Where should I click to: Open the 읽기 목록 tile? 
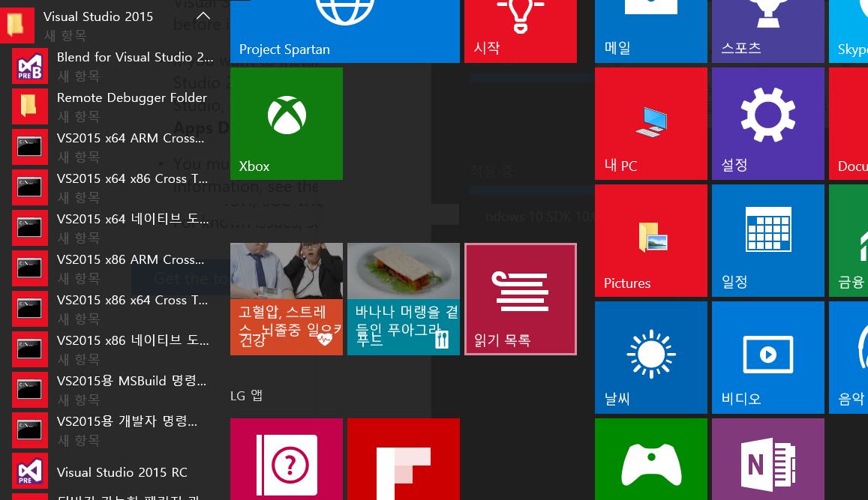click(x=521, y=298)
